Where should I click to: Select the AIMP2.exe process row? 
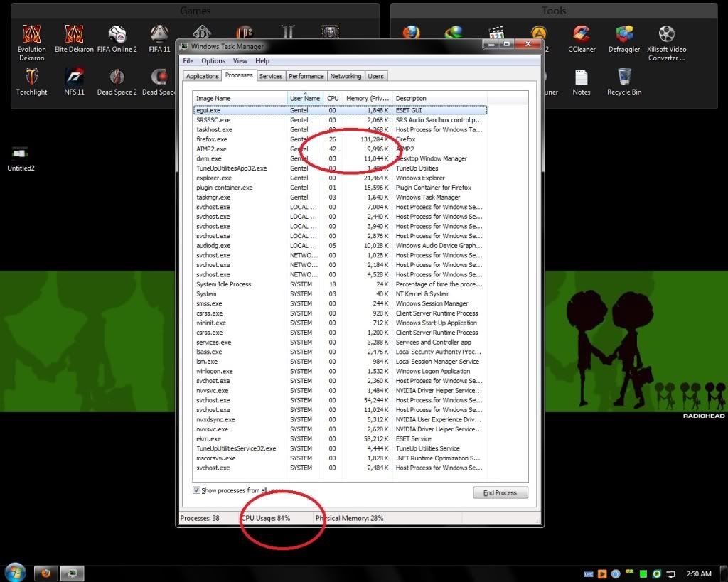tap(340, 149)
